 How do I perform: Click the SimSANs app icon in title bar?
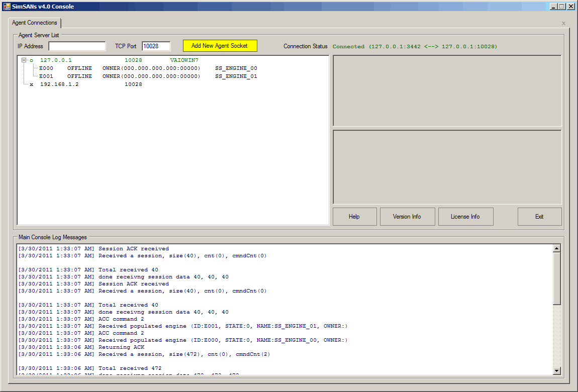coord(7,7)
